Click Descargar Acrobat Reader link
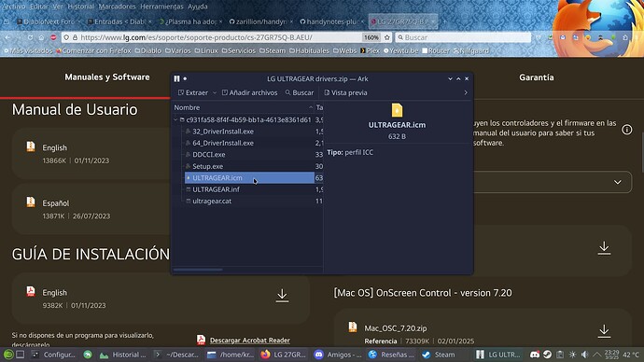Image resolution: width=644 pixels, height=362 pixels. point(250,341)
